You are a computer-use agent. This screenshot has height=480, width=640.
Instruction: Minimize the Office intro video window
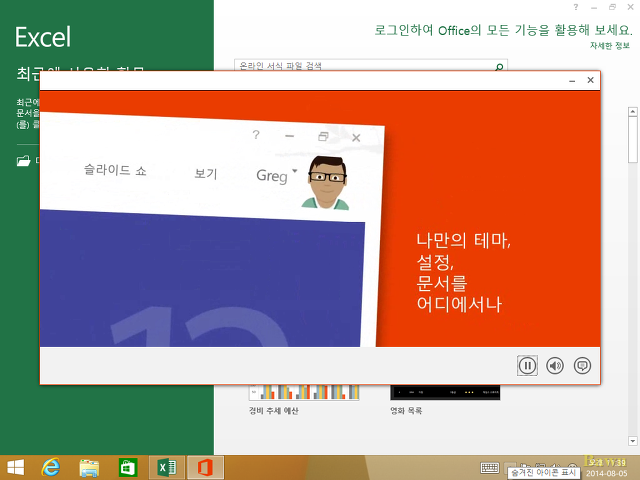(572, 80)
